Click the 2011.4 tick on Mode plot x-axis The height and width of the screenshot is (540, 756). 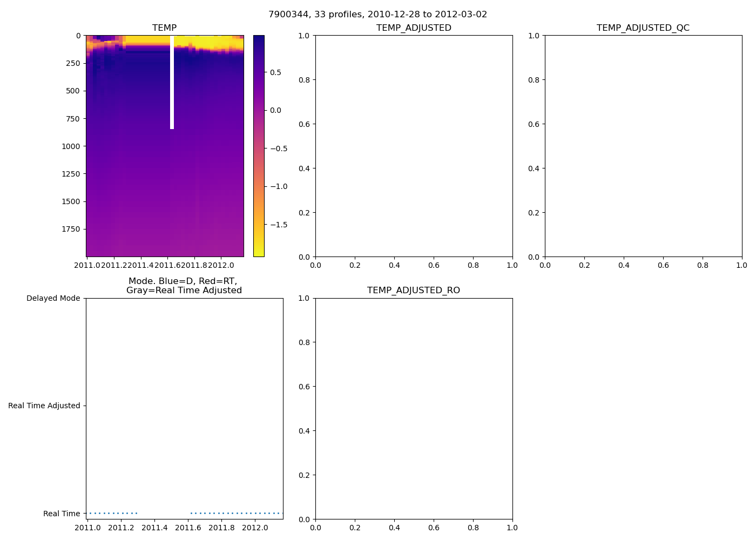point(154,528)
